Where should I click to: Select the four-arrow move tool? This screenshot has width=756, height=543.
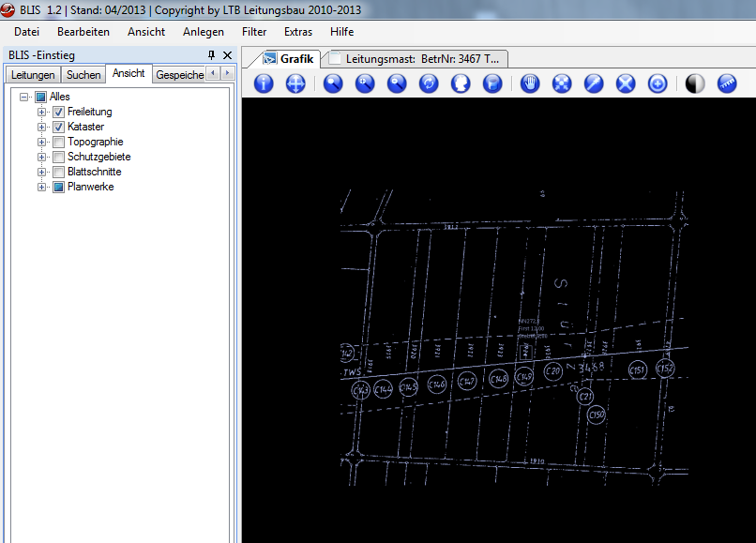pos(295,83)
